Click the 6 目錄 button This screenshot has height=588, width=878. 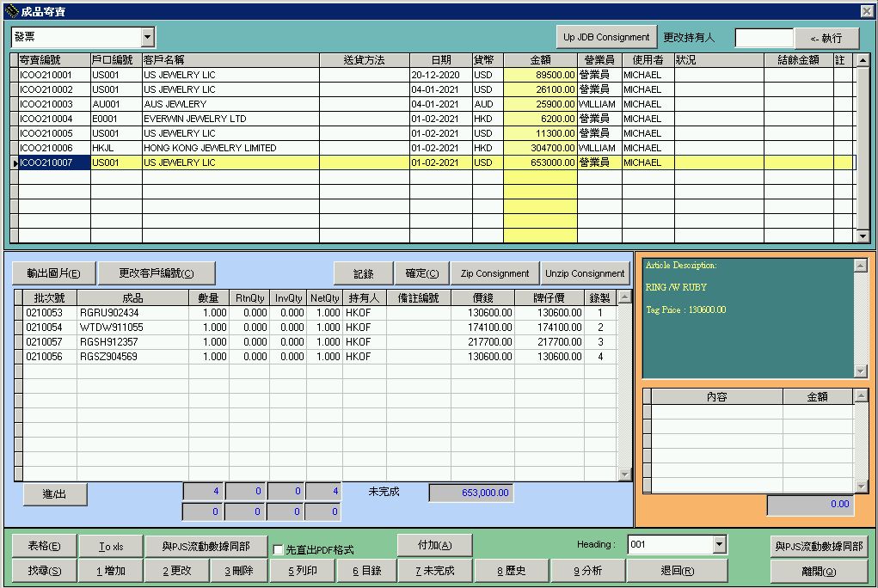pyautogui.click(x=367, y=571)
